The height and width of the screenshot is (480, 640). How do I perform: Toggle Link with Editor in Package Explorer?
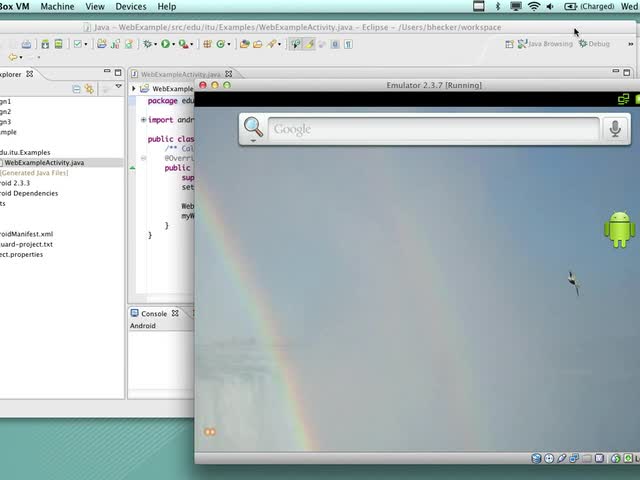[x=89, y=89]
